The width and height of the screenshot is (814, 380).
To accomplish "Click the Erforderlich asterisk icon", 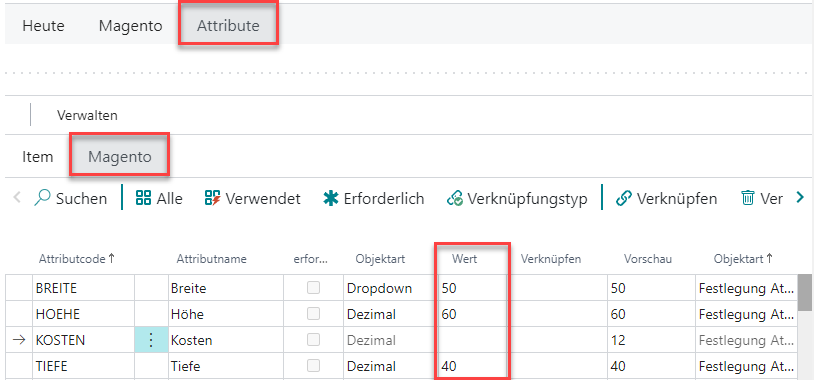I will 331,198.
